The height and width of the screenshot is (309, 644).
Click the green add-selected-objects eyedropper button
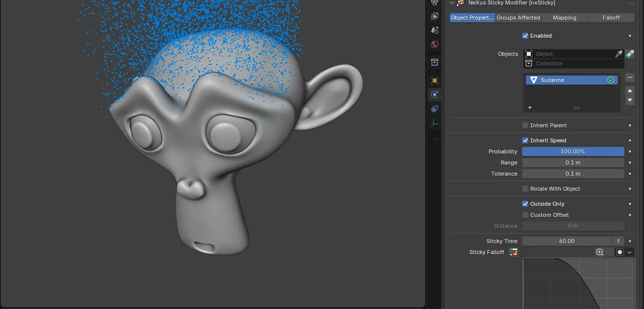tap(630, 54)
